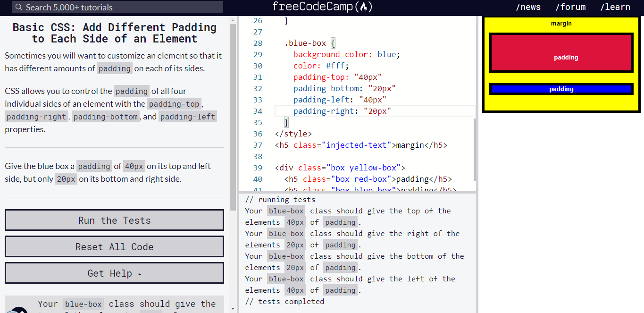The height and width of the screenshot is (313, 644).
Task: Click the blue padding box in the preview
Action: click(561, 89)
